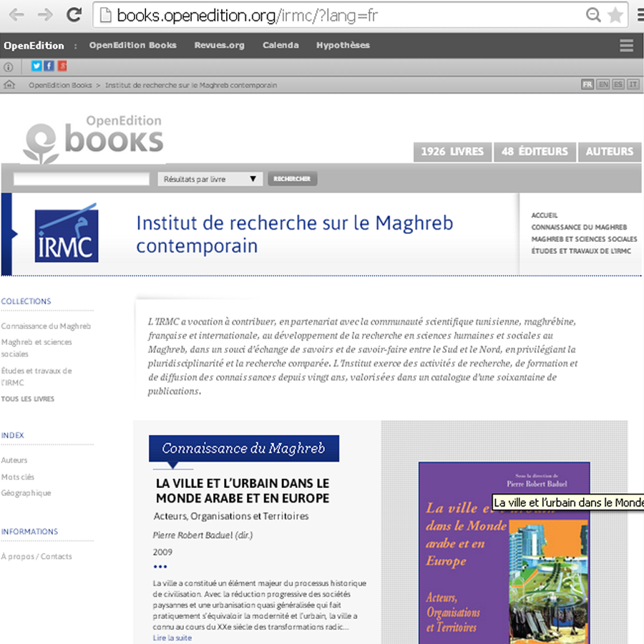644x644 pixels.
Task: Click the OpenEdition books logo
Action: coord(94,139)
